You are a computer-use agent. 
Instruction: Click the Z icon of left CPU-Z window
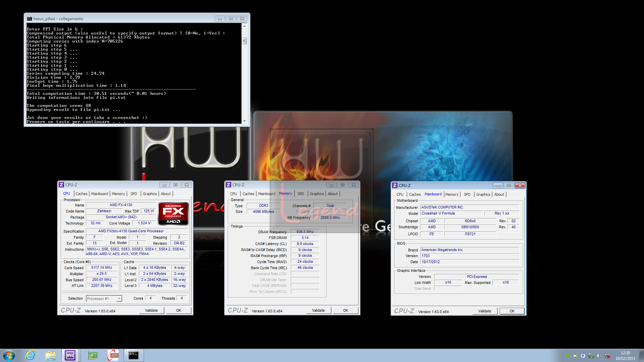tap(61, 185)
